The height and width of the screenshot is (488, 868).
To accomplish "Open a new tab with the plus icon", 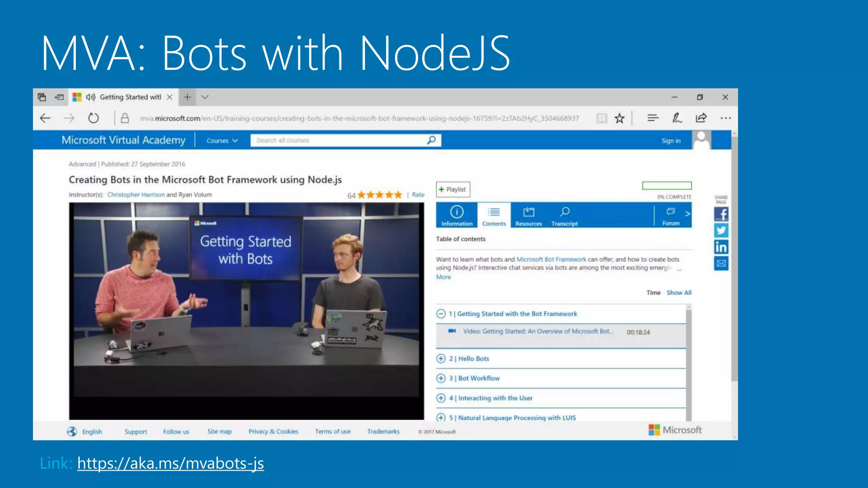I will point(187,97).
